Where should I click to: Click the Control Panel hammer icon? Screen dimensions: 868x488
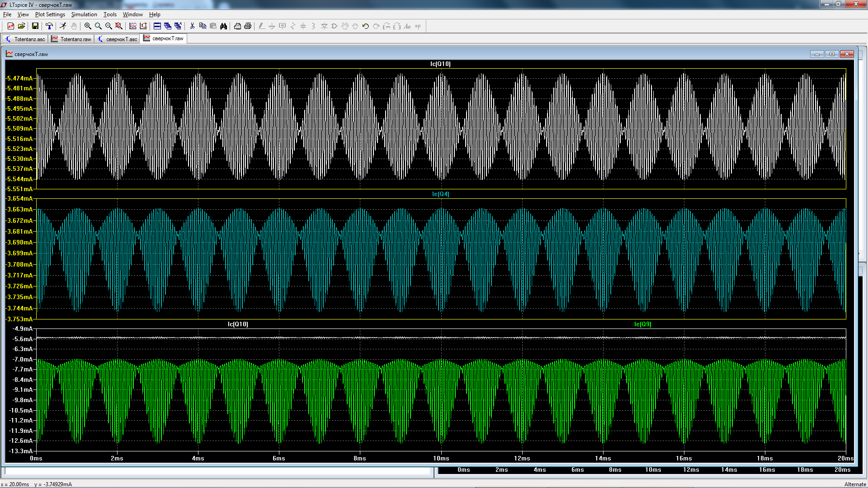pyautogui.click(x=49, y=26)
